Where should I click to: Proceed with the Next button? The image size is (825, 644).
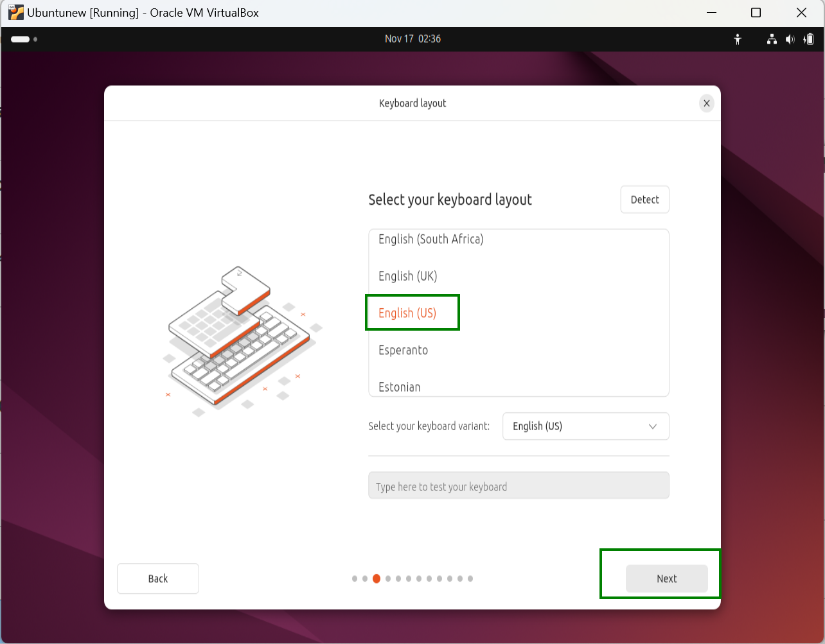point(666,579)
